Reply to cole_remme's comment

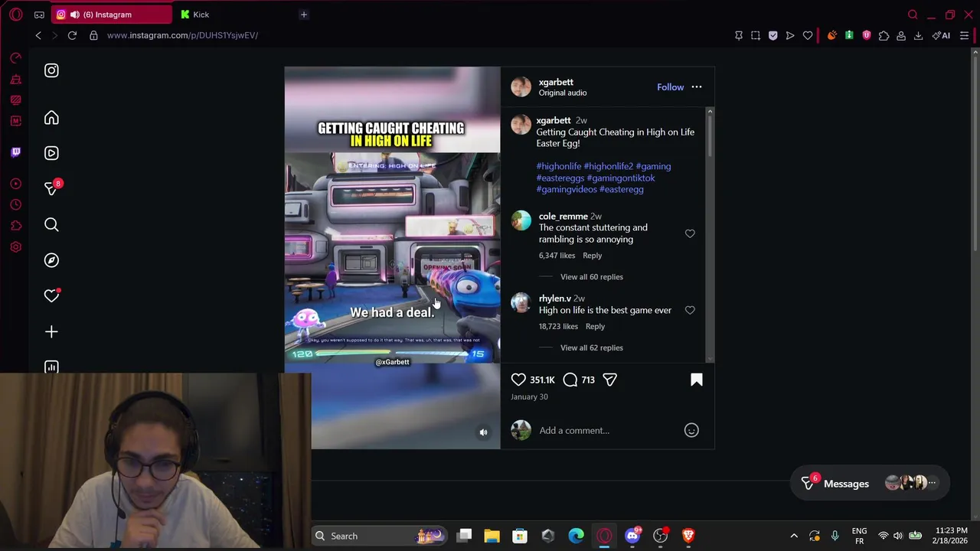pyautogui.click(x=592, y=256)
